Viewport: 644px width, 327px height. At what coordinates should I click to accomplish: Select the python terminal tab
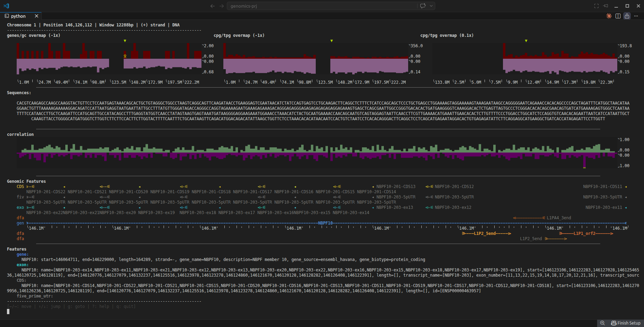21,16
